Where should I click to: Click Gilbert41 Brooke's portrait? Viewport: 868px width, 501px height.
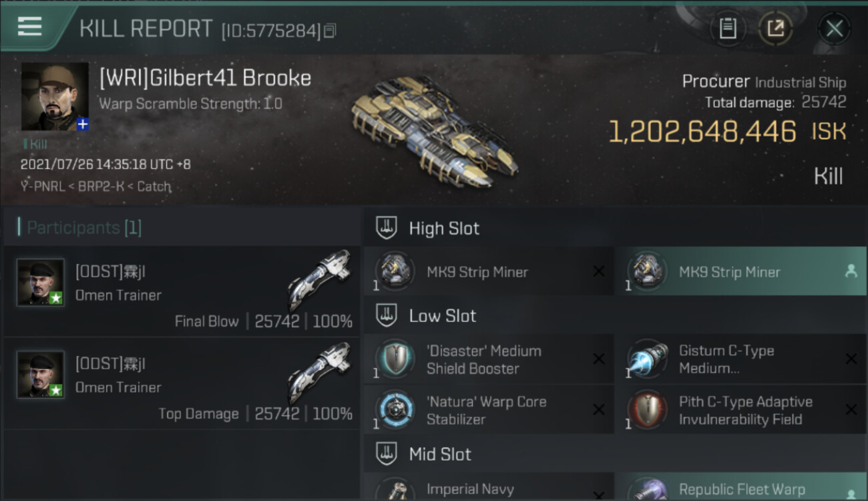pyautogui.click(x=55, y=96)
